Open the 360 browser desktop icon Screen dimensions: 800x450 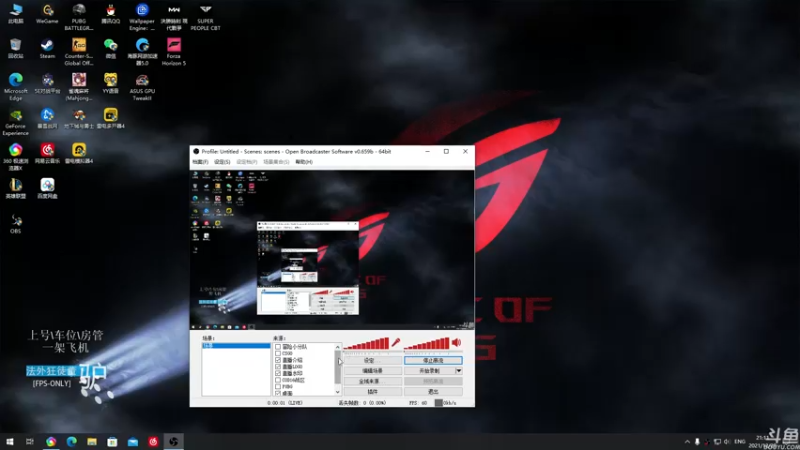[15, 157]
